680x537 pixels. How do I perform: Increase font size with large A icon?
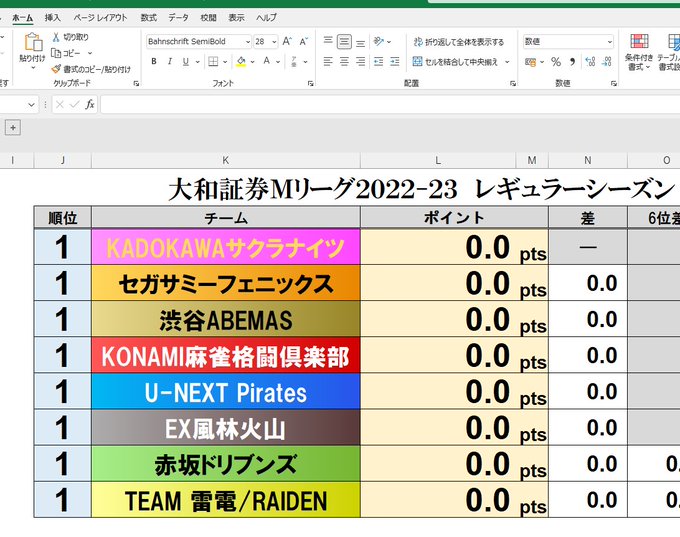coord(287,41)
